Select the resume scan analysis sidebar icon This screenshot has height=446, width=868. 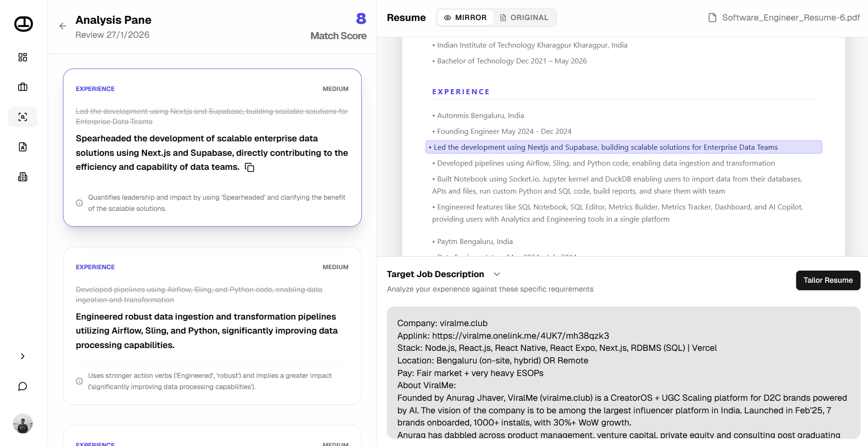tap(22, 117)
